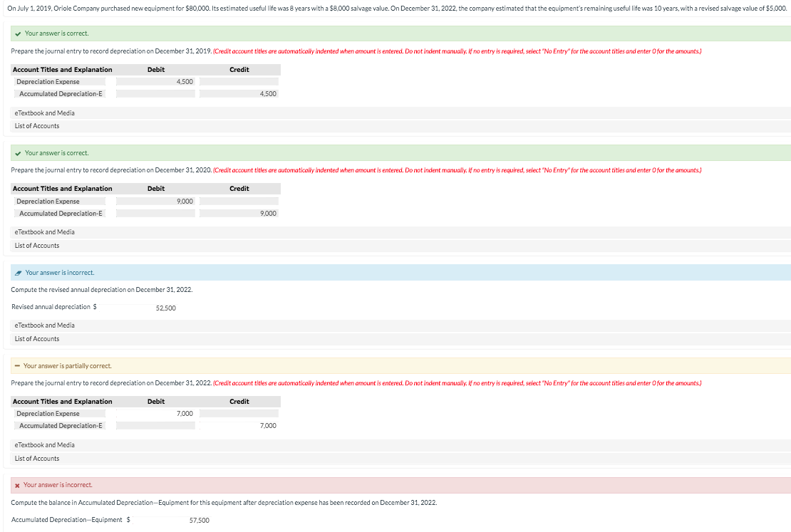Viewport: 791px width, 532px height.
Task: Click red X icon in incorrect banner
Action: point(17,485)
